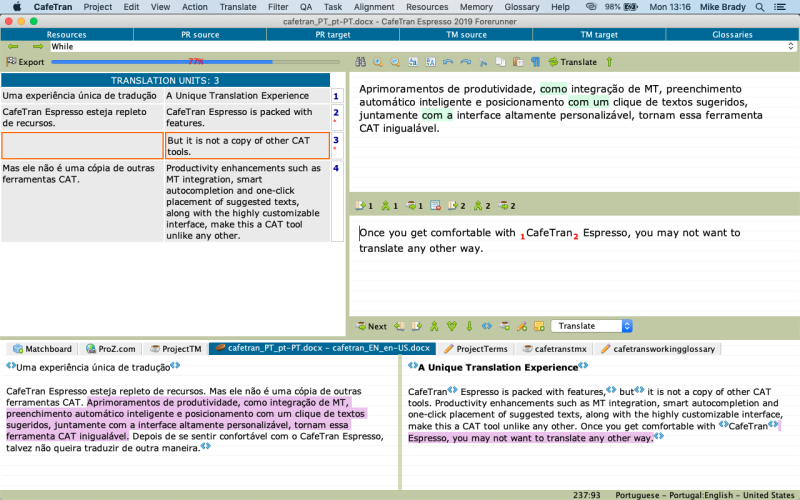Image resolution: width=800 pixels, height=500 pixels.
Task: Switch to the cafetransworkingglossary tab
Action: click(x=657, y=349)
